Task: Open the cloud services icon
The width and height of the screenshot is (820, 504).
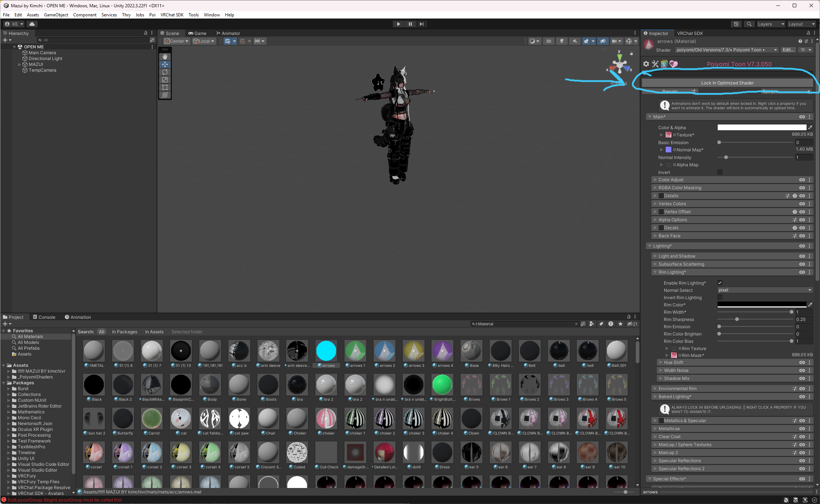Action: coord(32,24)
